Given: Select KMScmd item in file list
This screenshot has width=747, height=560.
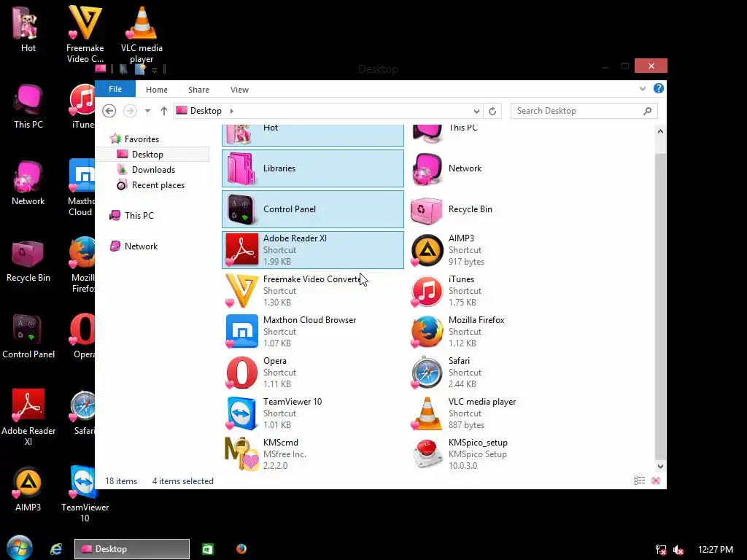Looking at the screenshot, I should click(312, 454).
